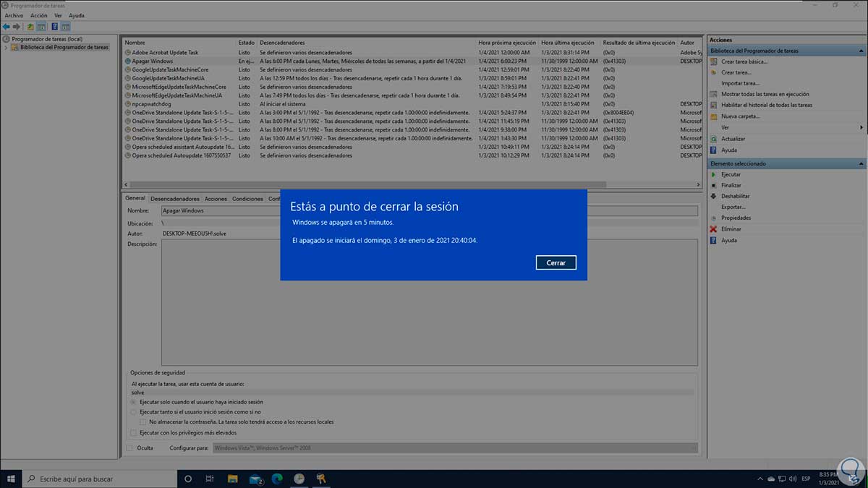This screenshot has width=868, height=488.
Task: Select the npcapwatchdog task row
Action: click(413, 104)
